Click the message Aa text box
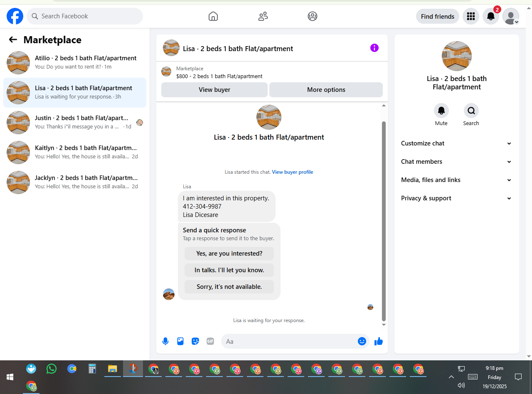This screenshot has height=394, width=532. click(289, 341)
